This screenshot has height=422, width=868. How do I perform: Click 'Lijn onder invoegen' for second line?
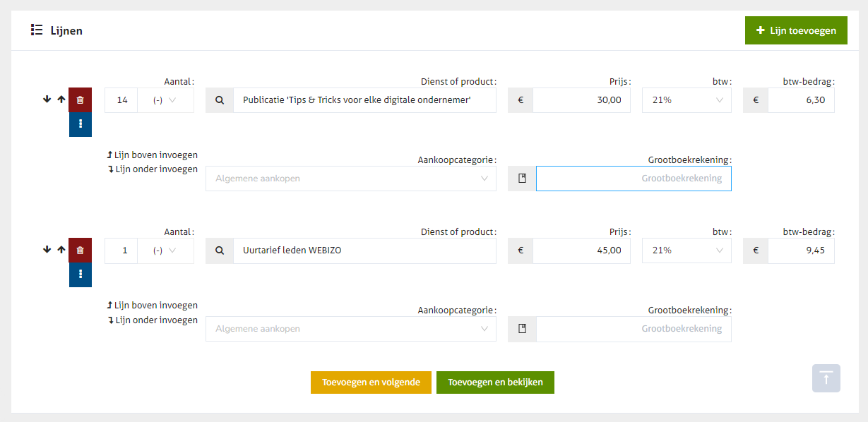(x=153, y=320)
